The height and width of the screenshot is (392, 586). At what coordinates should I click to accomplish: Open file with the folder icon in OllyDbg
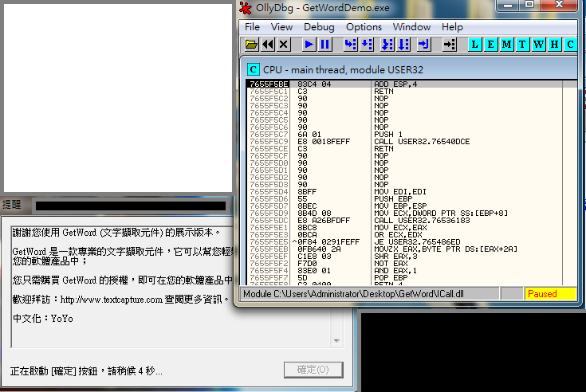(251, 45)
